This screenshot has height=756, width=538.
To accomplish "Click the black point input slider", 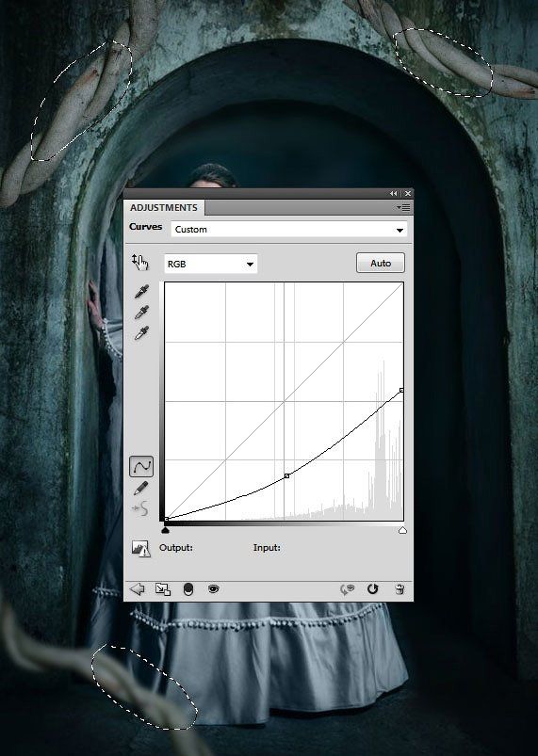I will click(166, 530).
